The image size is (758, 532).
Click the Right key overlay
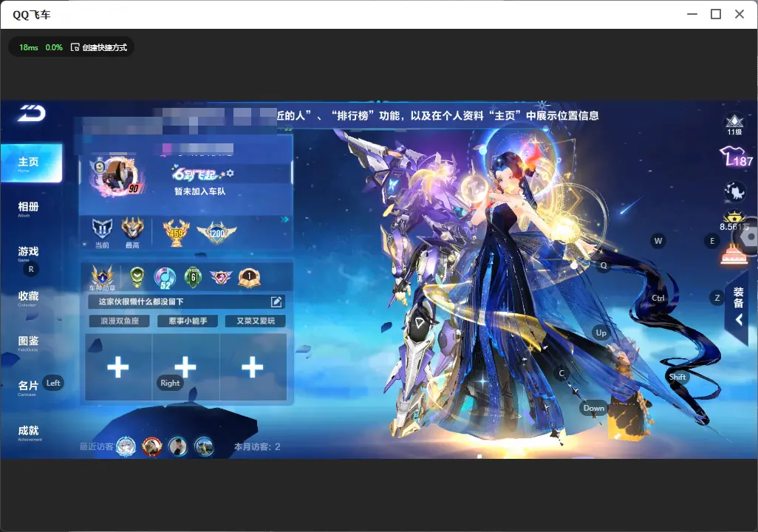pyautogui.click(x=170, y=383)
